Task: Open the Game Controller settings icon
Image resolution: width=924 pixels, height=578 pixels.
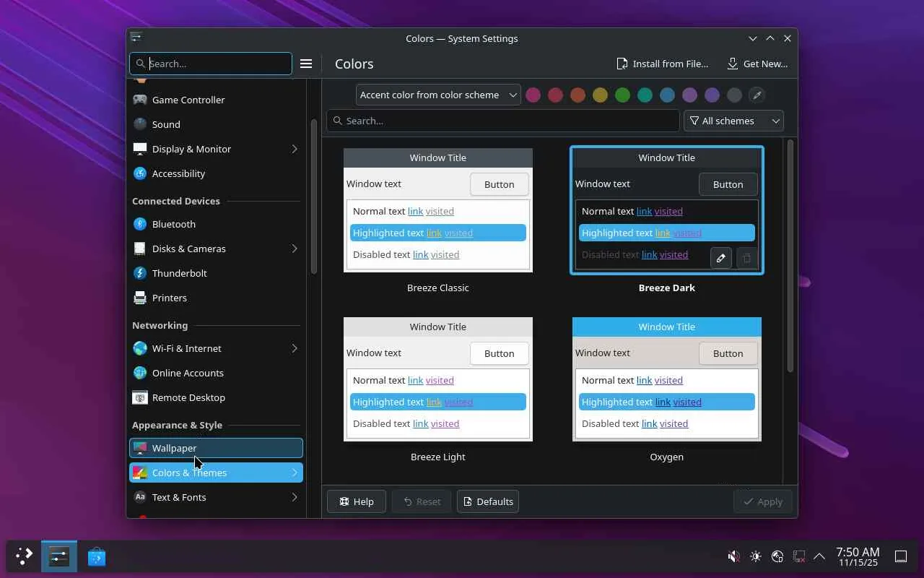Action: pyautogui.click(x=140, y=100)
